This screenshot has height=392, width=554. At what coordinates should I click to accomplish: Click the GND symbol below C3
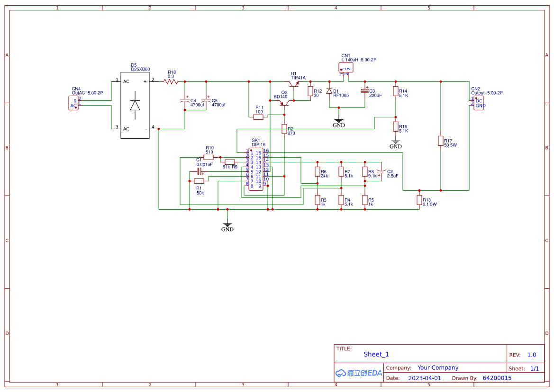point(338,121)
